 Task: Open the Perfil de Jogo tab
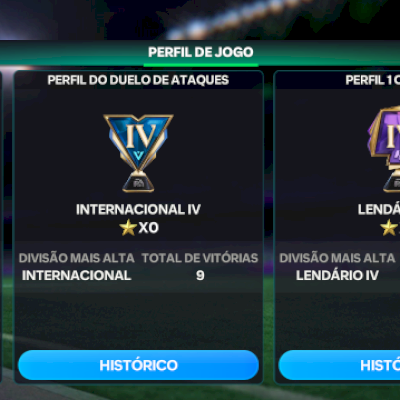[x=201, y=52]
